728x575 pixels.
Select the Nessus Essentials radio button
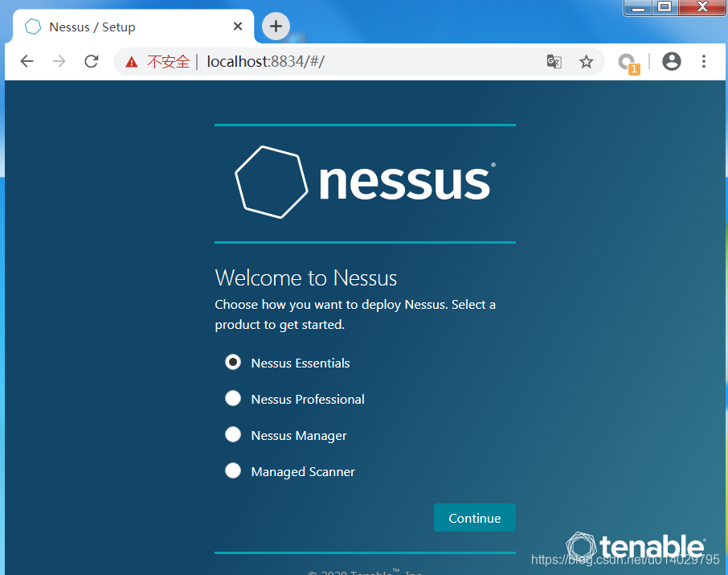tap(232, 362)
